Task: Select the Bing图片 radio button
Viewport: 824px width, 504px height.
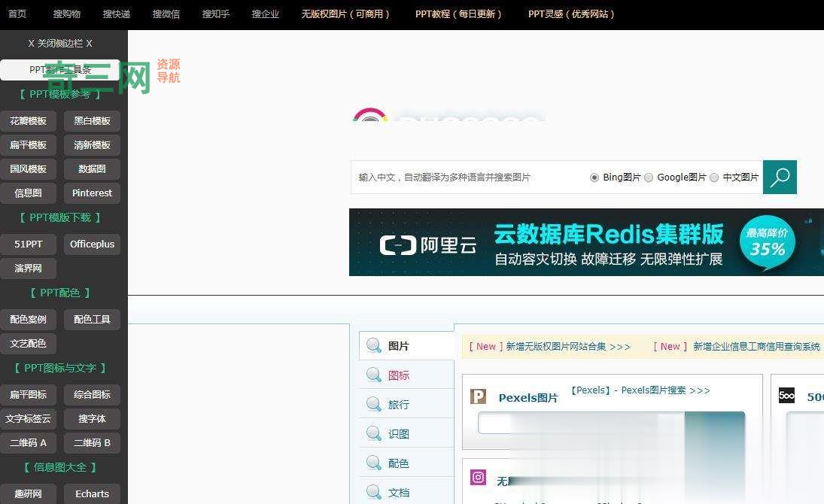Action: click(x=594, y=178)
